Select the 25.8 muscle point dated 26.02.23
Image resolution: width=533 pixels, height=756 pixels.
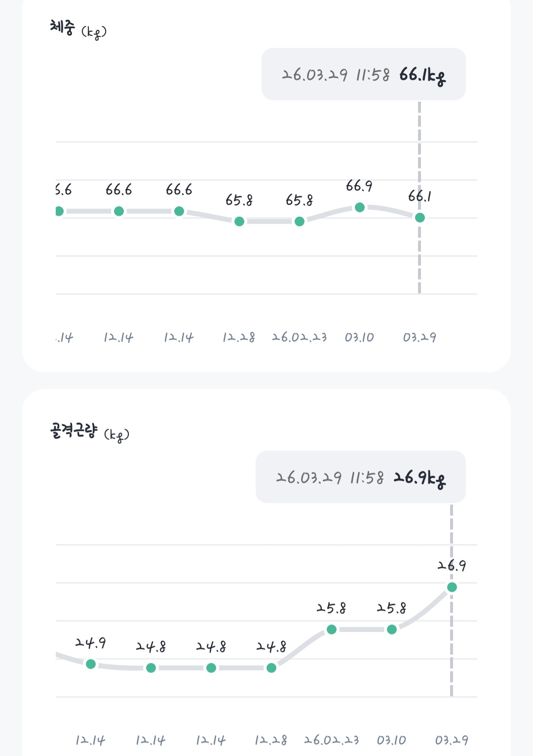coord(332,629)
